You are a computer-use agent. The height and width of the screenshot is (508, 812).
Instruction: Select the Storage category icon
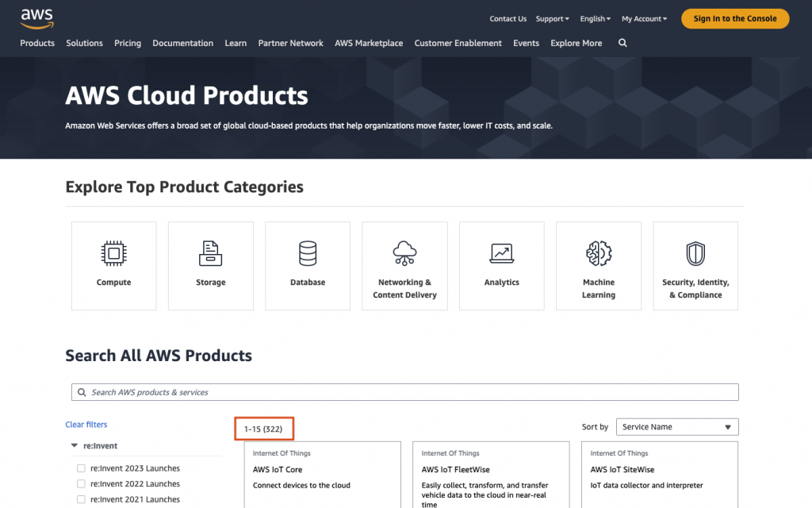(x=210, y=253)
